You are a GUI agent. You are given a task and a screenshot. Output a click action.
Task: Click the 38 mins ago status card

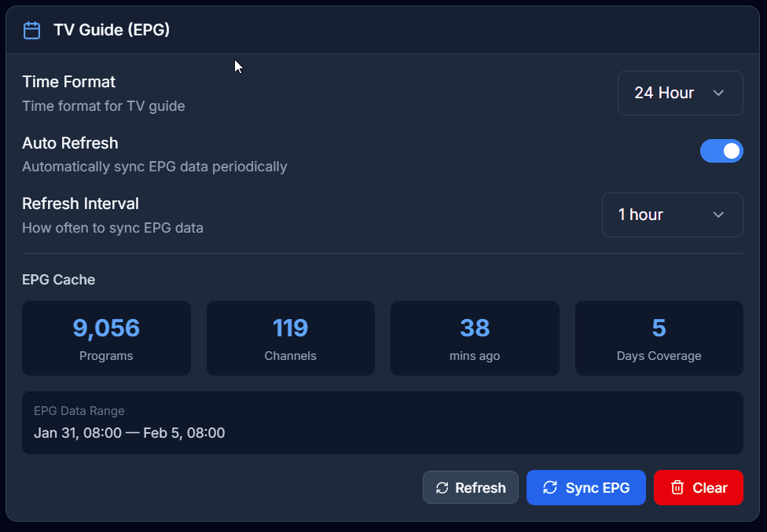click(475, 338)
